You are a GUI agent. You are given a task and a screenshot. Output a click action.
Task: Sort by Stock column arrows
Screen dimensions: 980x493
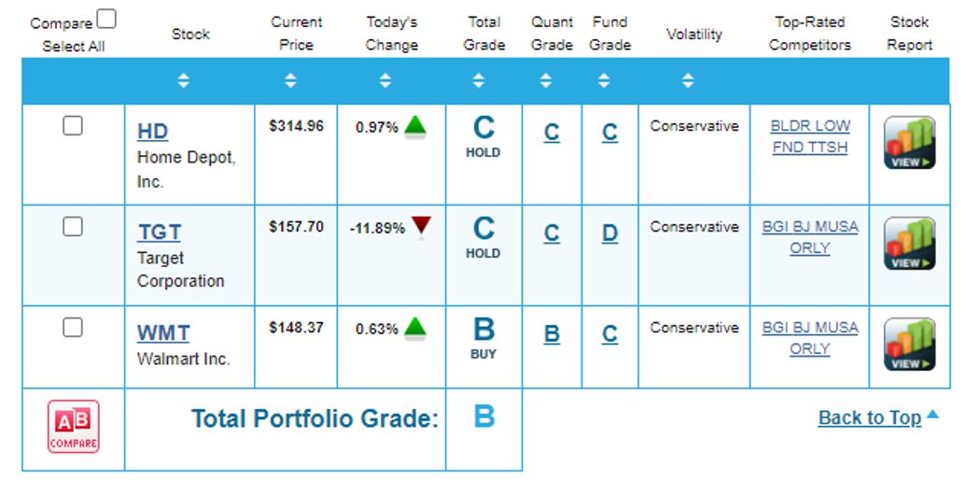coord(183,81)
